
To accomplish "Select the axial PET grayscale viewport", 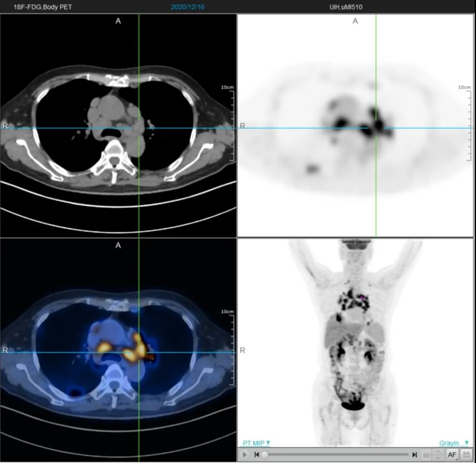I will (355, 125).
